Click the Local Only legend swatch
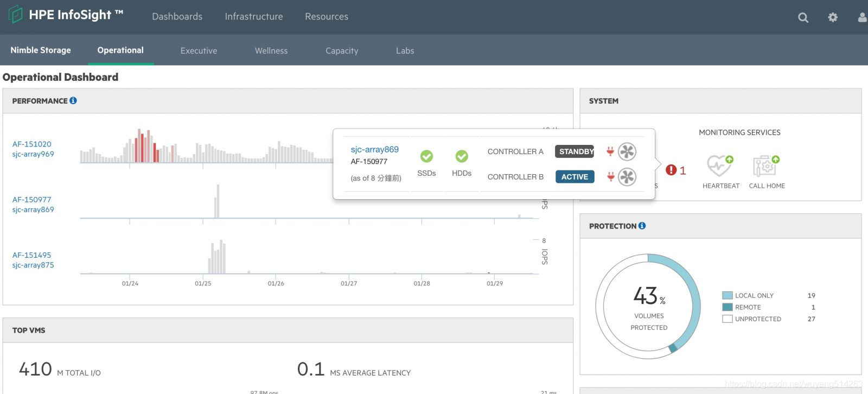The width and height of the screenshot is (868, 394). 727,295
